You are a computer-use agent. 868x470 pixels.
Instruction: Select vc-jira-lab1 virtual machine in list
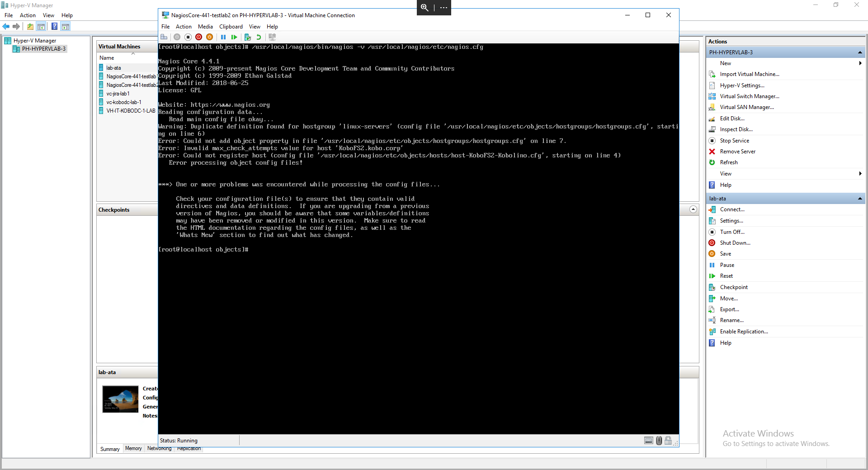click(x=118, y=94)
